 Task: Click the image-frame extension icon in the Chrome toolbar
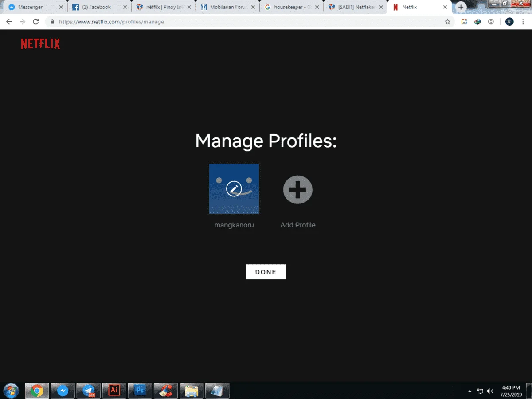464,22
